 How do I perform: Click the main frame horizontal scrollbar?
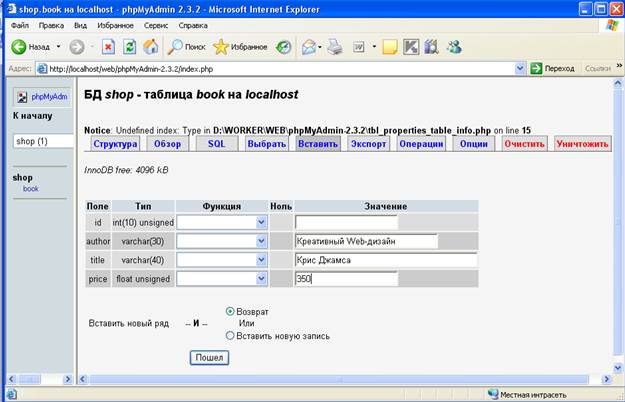click(x=339, y=379)
